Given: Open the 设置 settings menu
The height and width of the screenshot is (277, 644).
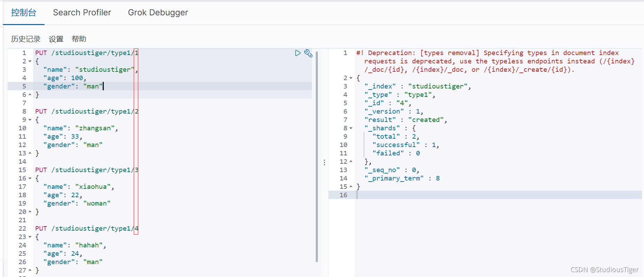Looking at the screenshot, I should 56,39.
